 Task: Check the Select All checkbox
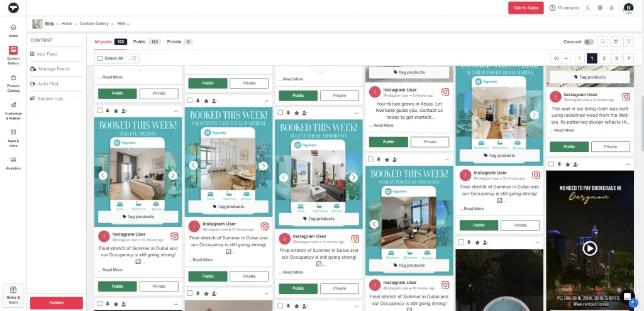(x=99, y=58)
